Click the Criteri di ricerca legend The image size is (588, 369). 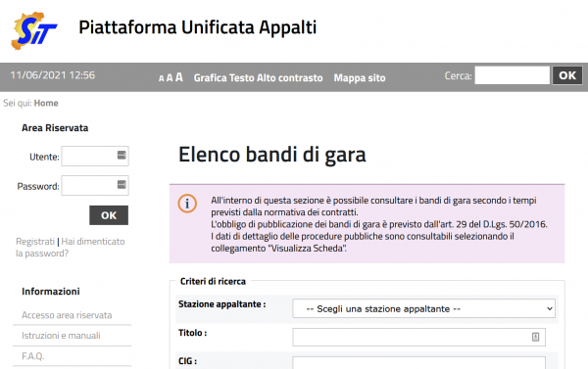213,281
